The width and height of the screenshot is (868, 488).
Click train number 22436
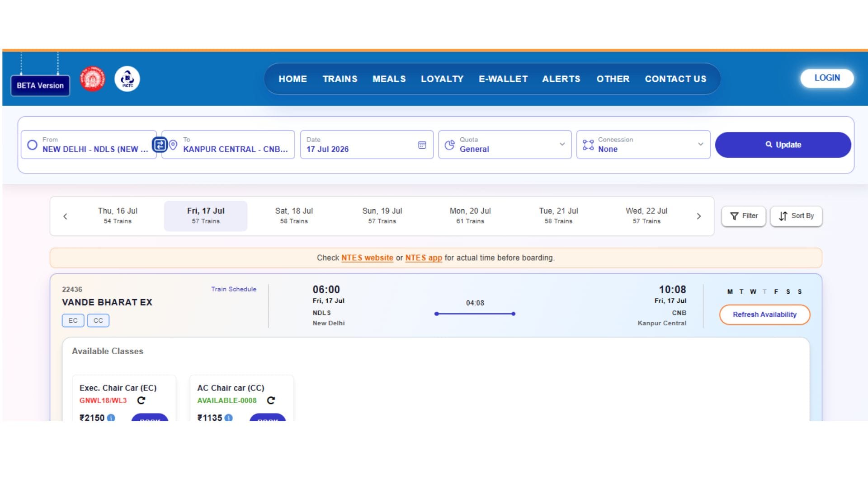72,289
